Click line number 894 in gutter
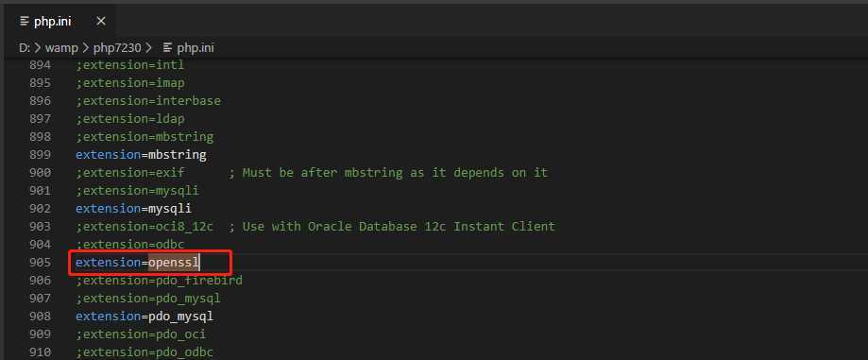Viewport: 868px width, 360px height. (x=40, y=65)
